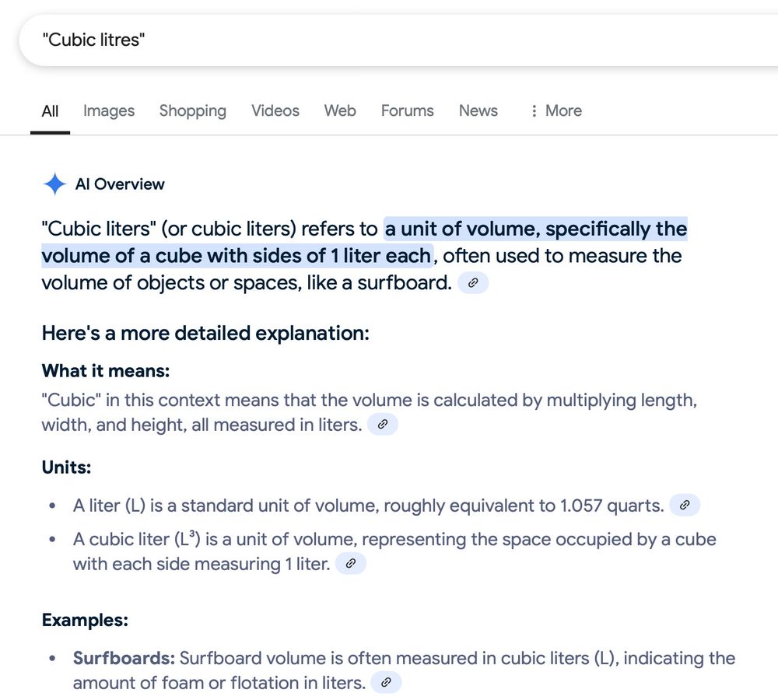Click the three-dot More icon
Viewport: 778px width, 700px height.
click(534, 110)
